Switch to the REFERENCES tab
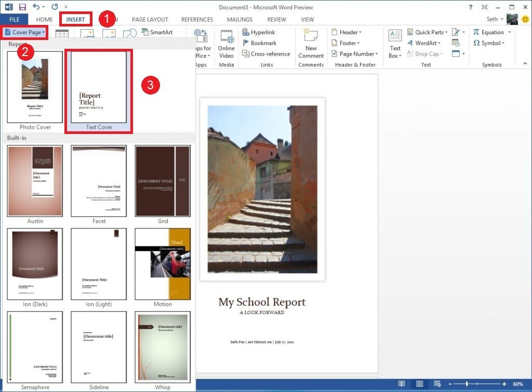532x392 pixels. (x=197, y=19)
